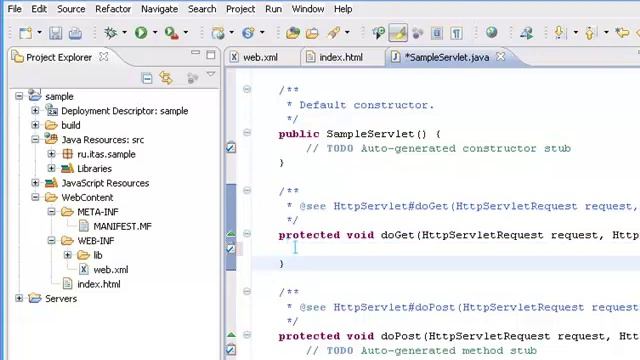Click the Open Type icon
Viewport: 640px width, 360px height.
tap(293, 33)
